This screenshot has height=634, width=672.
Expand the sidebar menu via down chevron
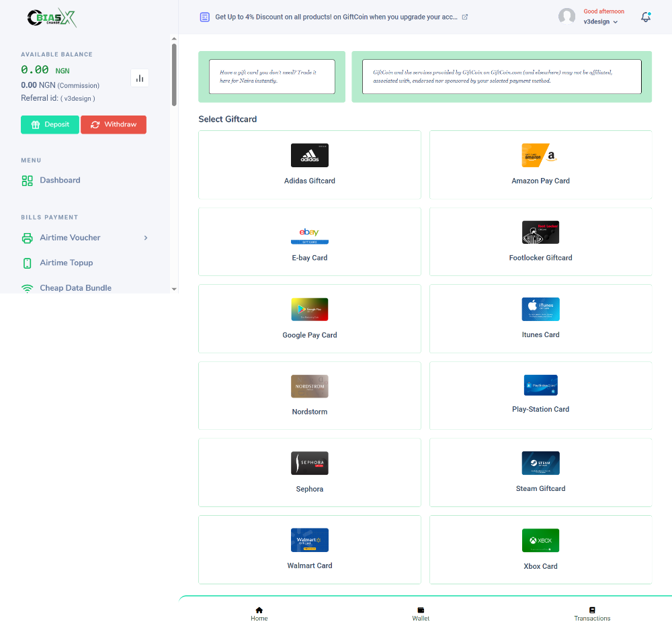174,289
